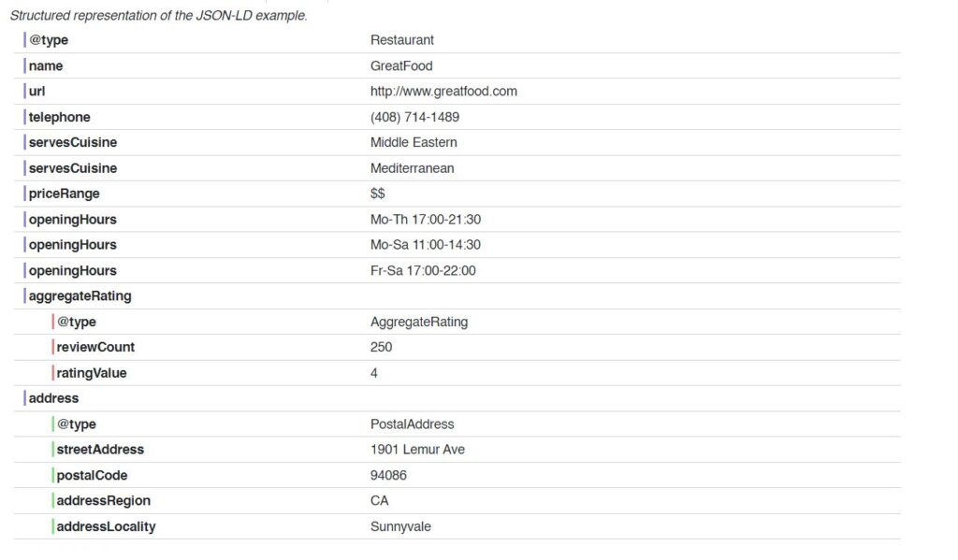
Task: Select the PostalAddress type value
Action: point(413,424)
